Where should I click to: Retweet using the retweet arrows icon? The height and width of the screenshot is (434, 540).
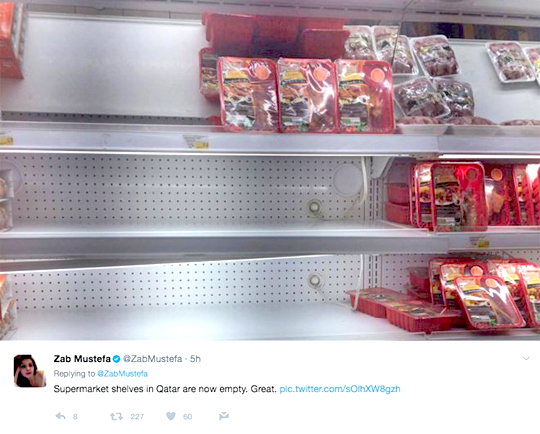tap(116, 416)
